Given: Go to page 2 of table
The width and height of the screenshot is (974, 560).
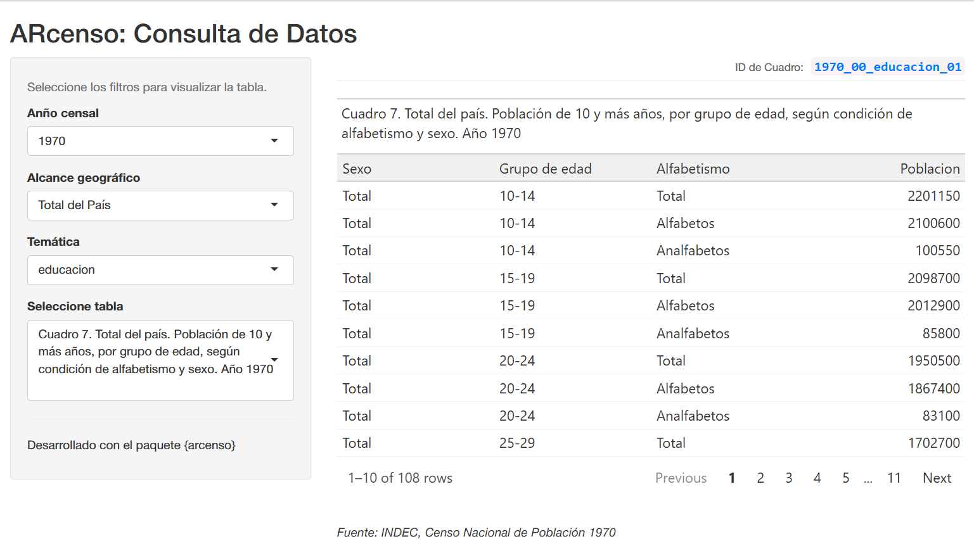Looking at the screenshot, I should (760, 478).
